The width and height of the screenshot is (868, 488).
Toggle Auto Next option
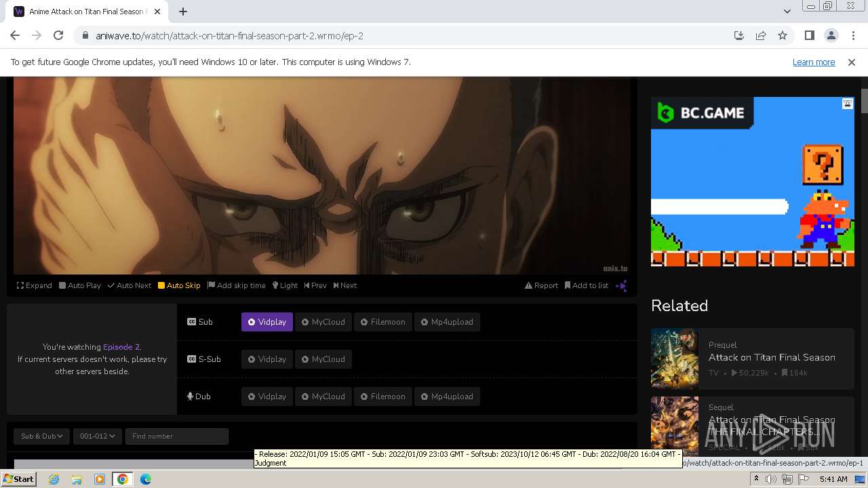(130, 285)
